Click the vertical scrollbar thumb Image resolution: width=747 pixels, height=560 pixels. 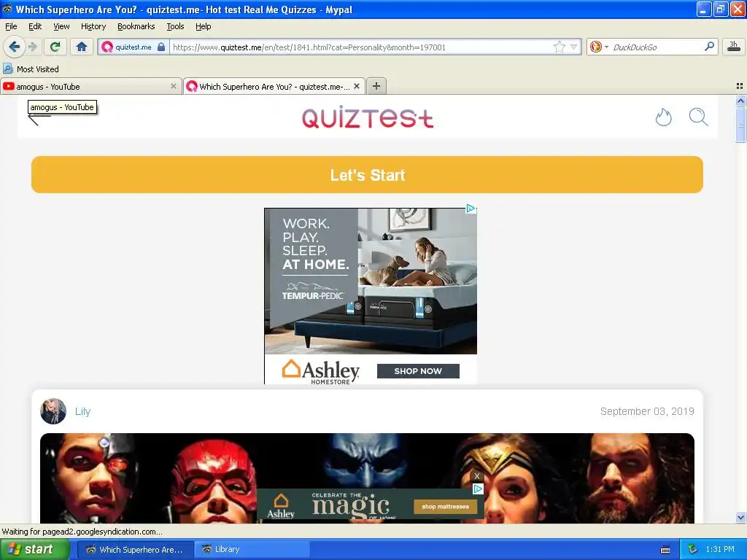(740, 125)
